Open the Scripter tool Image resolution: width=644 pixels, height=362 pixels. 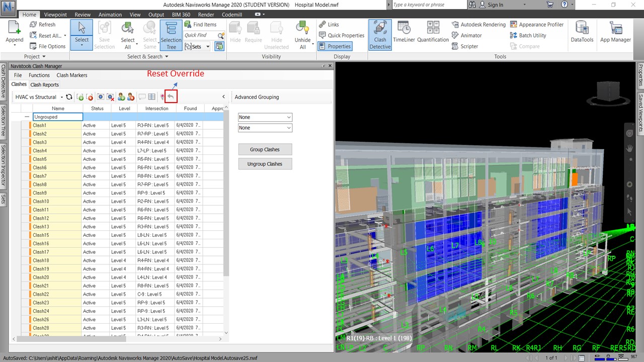click(x=465, y=46)
